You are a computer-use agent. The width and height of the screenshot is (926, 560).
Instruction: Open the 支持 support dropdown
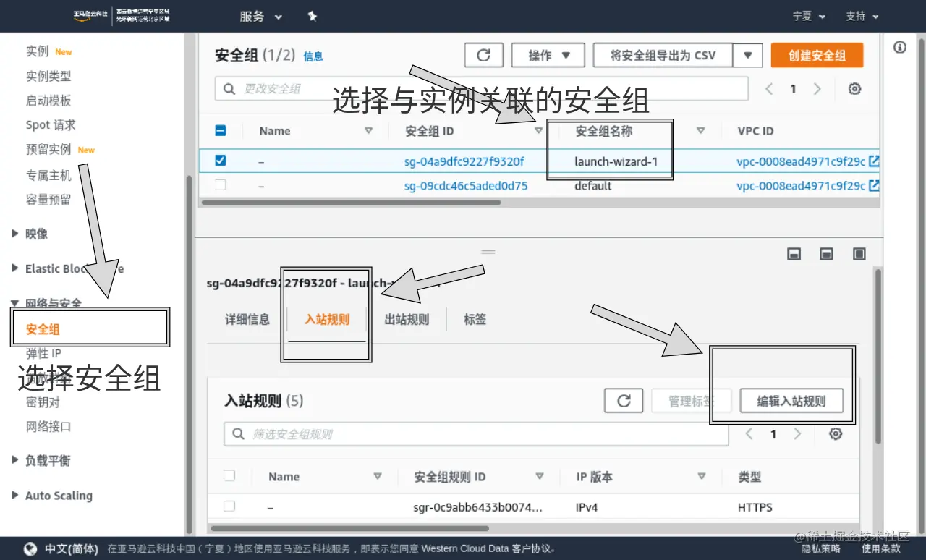click(862, 16)
